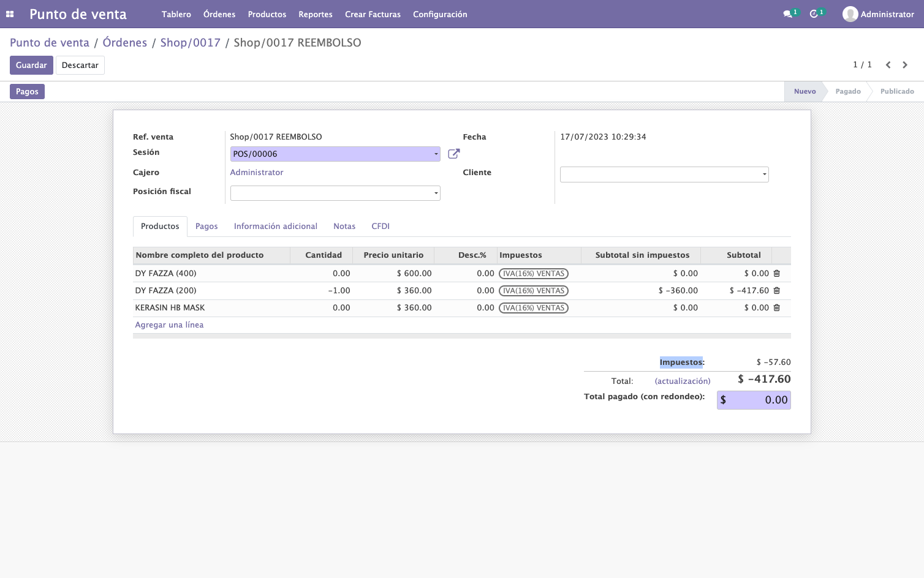Open the Crear Facturas menu
Viewport: 924px width, 578px height.
(373, 14)
